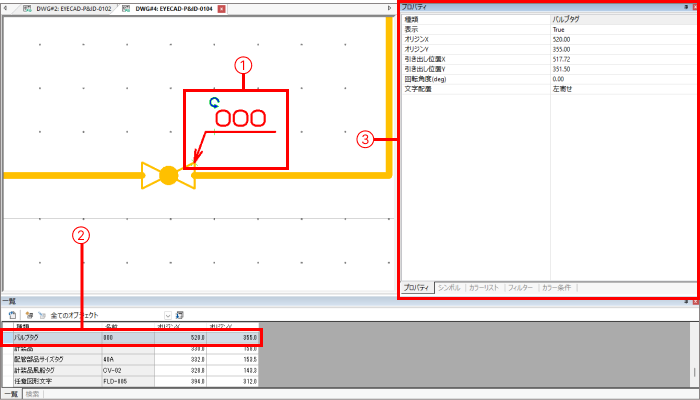The width and height of the screenshot is (700, 400).
Task: Click the blue rotate handle above the tag
Action: [x=214, y=102]
